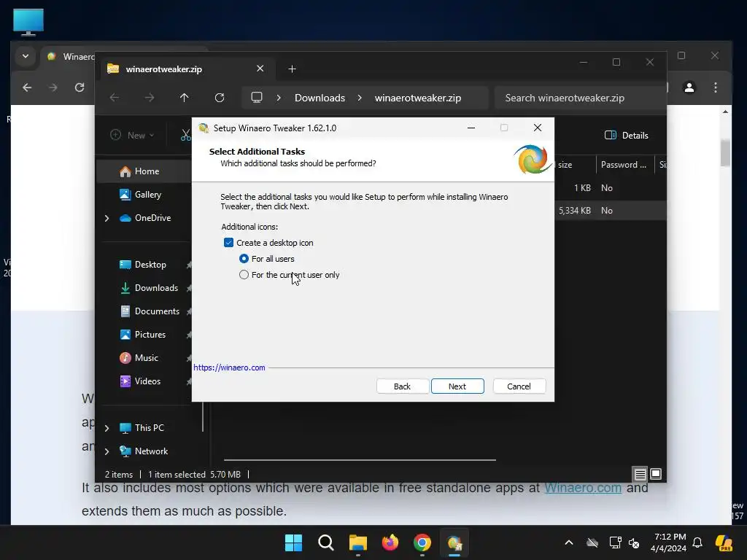Screen dimensions: 747x560
Task: Go back in File Explorer
Action: [x=115, y=98]
